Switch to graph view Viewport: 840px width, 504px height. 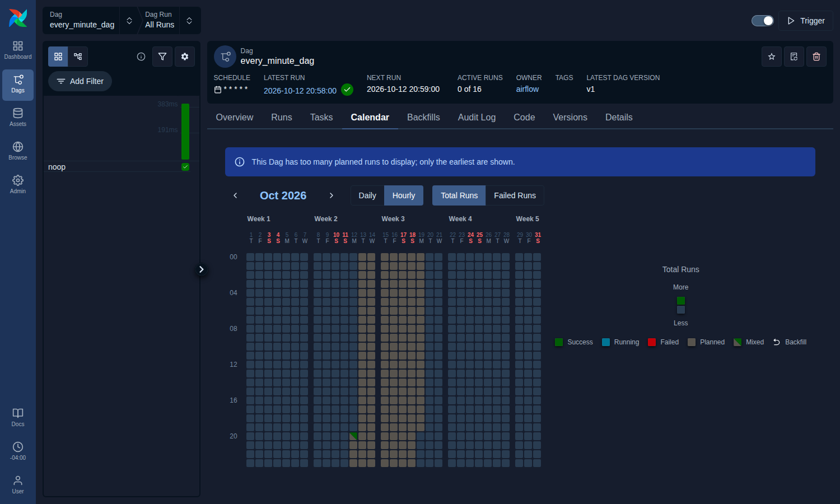(x=78, y=57)
